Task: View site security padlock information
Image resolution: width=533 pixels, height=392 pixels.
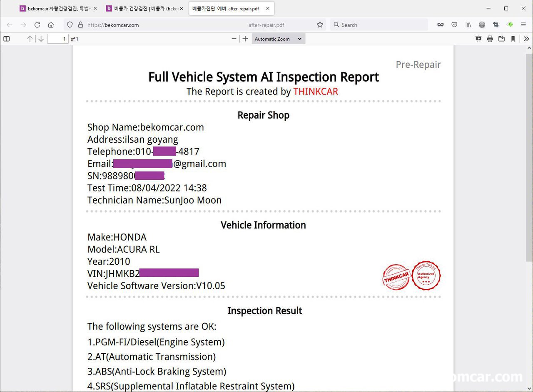Action: [x=80, y=25]
